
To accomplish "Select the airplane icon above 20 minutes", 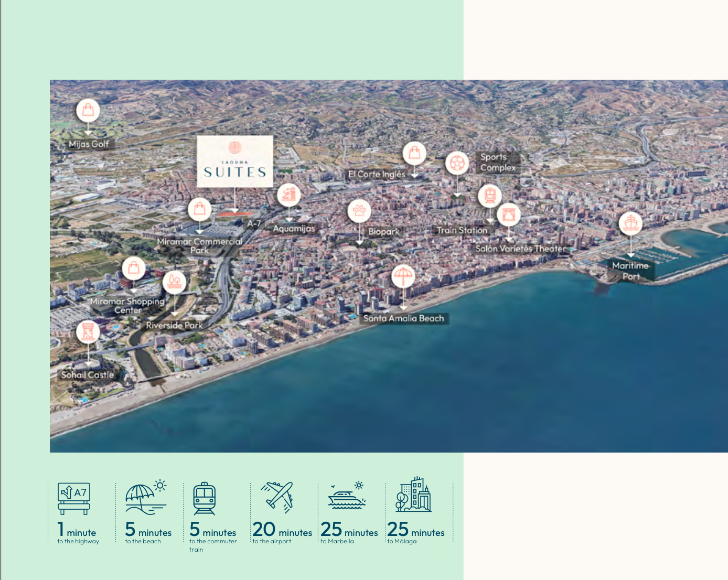I will click(x=277, y=497).
